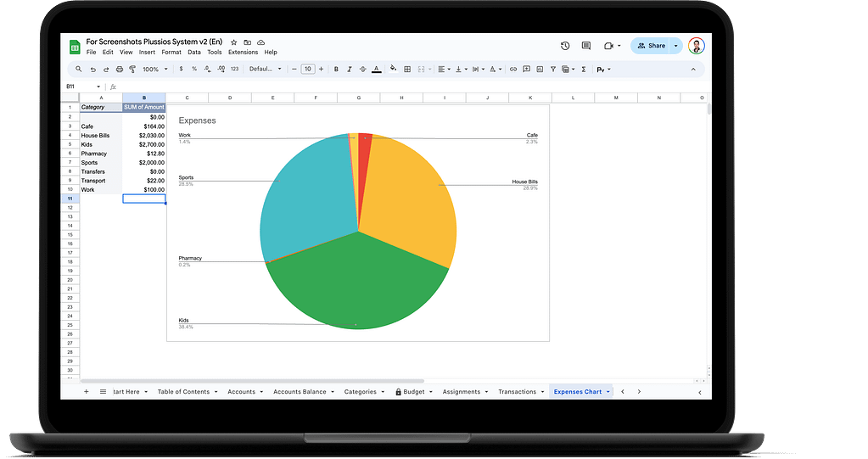Open the borders tool
The height and width of the screenshot is (459, 868).
click(x=407, y=70)
